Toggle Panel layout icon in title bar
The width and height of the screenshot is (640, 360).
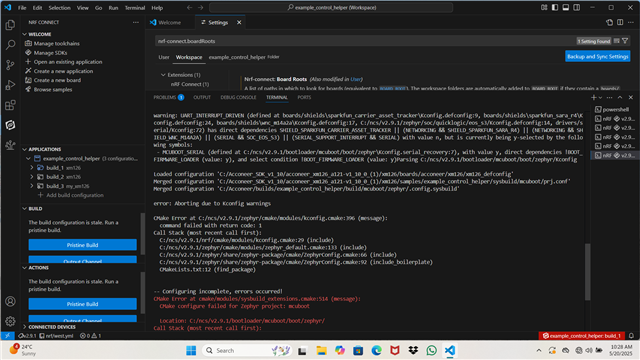coord(565,8)
